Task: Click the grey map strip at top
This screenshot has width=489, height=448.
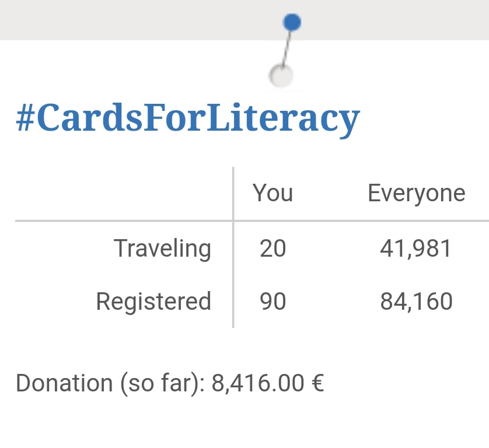Action: coord(244,20)
